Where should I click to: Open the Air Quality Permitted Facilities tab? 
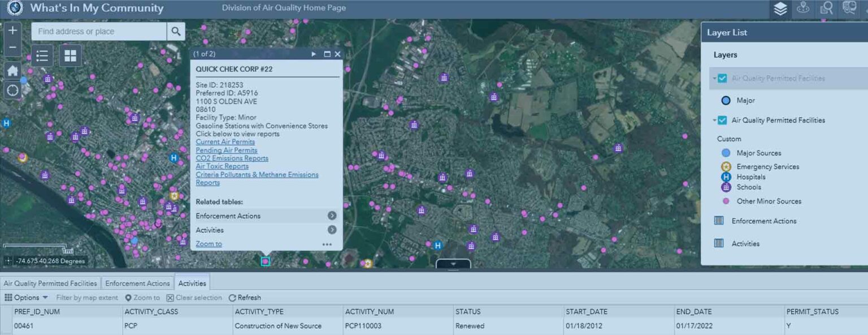coord(50,283)
